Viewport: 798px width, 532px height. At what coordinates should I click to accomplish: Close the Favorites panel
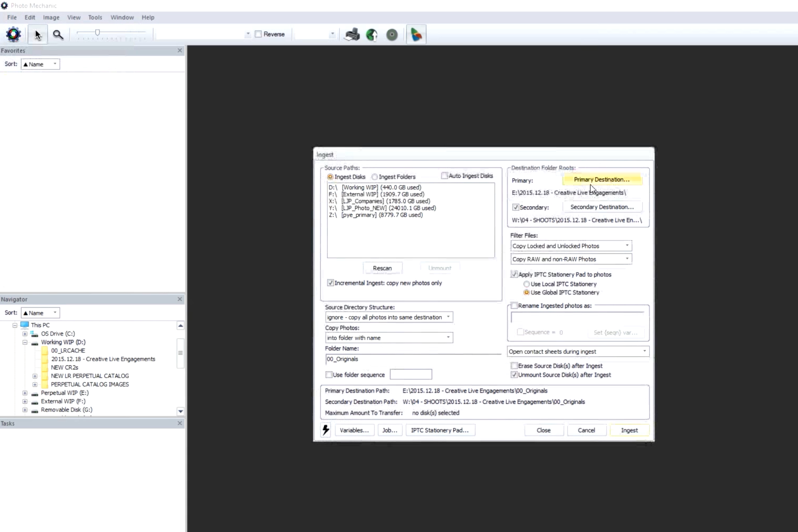coord(180,50)
